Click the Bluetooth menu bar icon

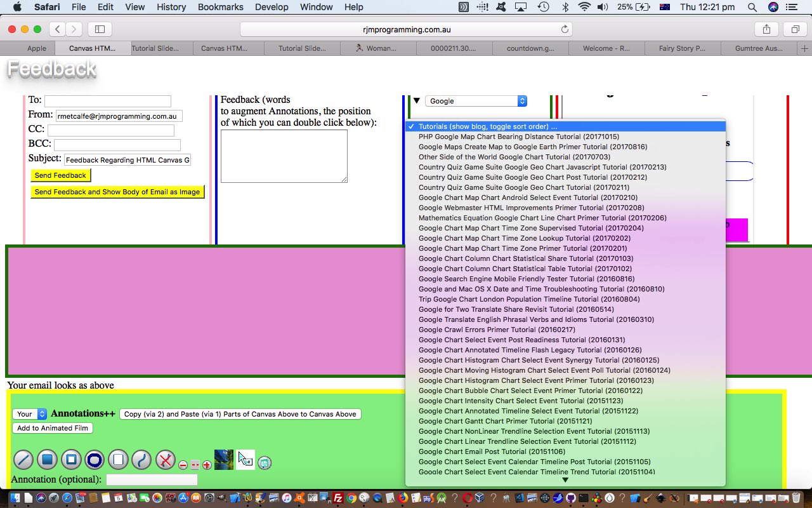click(x=565, y=7)
